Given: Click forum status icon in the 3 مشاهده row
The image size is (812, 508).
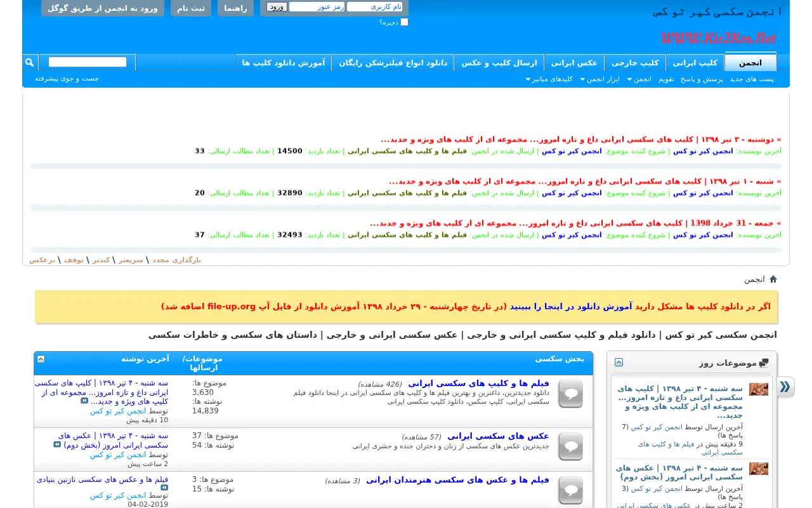Looking at the screenshot, I should point(570,490).
